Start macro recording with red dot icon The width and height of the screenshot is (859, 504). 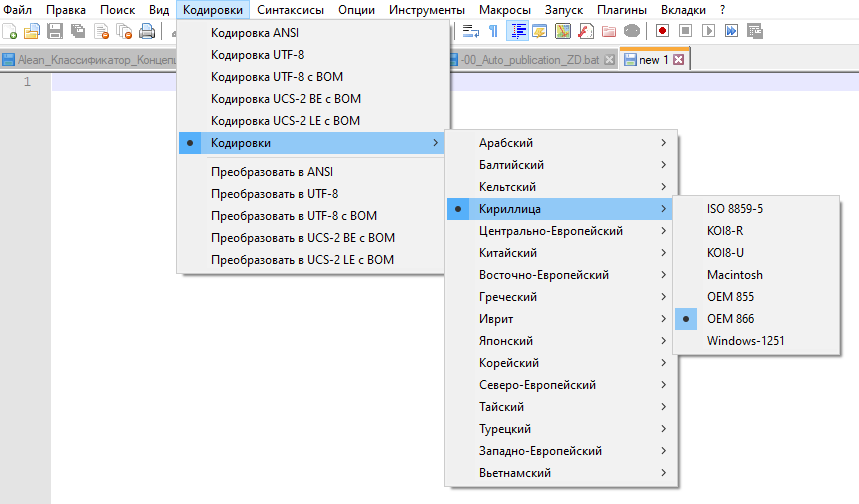tap(662, 31)
